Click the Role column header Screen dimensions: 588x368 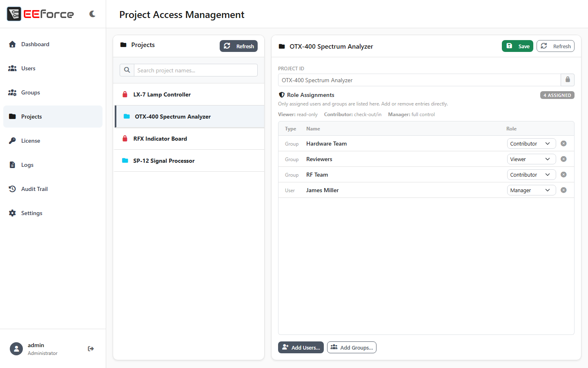511,129
